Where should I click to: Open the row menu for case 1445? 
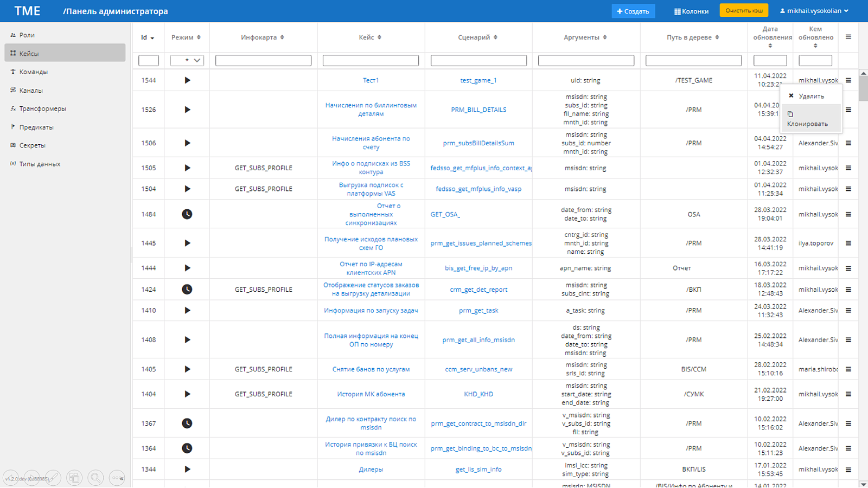pyautogui.click(x=848, y=243)
